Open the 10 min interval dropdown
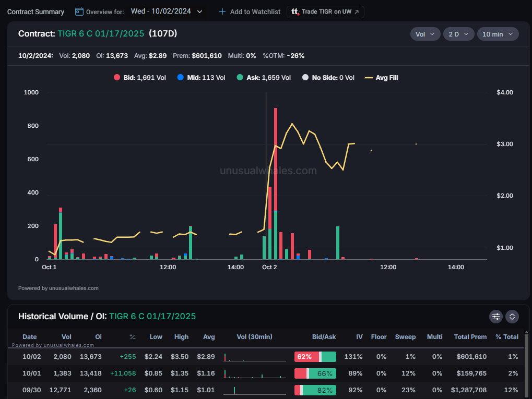The height and width of the screenshot is (399, 532). pos(498,34)
